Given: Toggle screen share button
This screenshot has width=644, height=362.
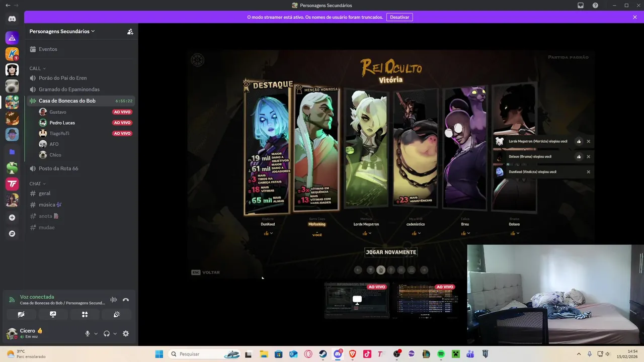Looking at the screenshot, I should 53,314.
